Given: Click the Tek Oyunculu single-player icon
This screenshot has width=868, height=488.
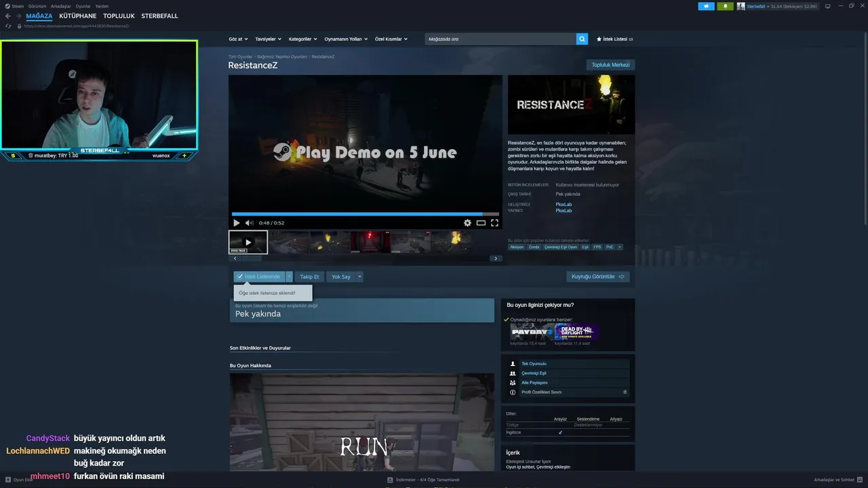Looking at the screenshot, I should pyautogui.click(x=513, y=364).
